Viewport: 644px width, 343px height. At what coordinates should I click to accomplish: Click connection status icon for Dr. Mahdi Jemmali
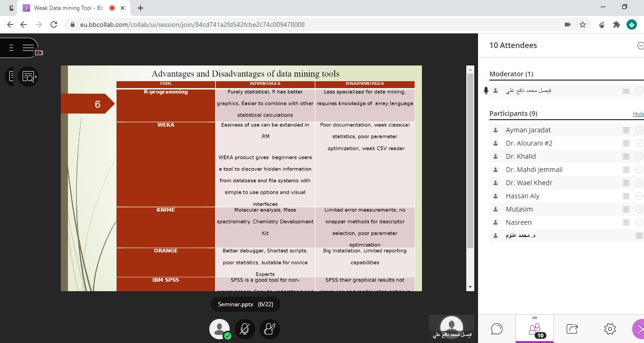[626, 170]
